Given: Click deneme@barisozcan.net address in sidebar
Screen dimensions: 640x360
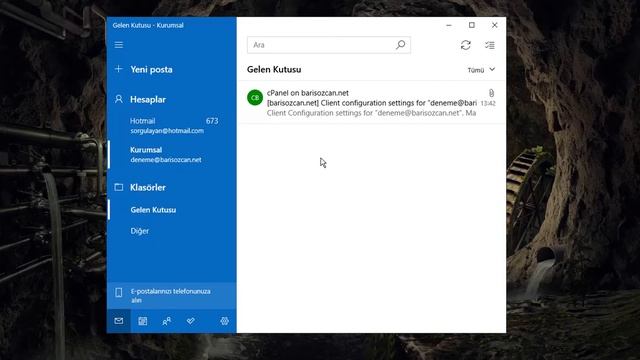Looking at the screenshot, I should coord(166,160).
